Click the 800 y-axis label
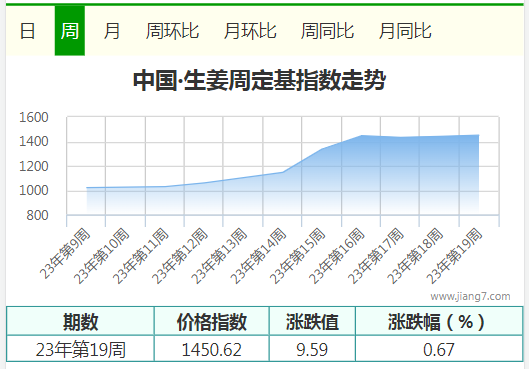The image size is (529, 369). tap(37, 215)
